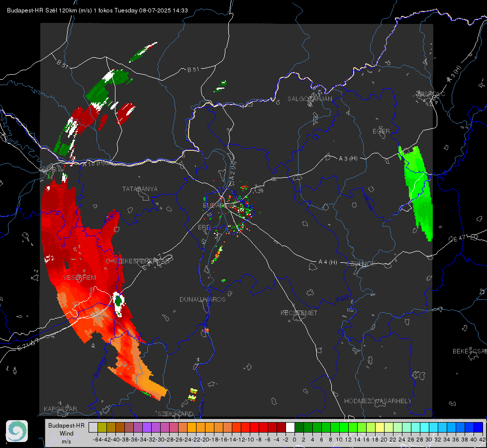Click the white zero-velocity legend swatch
This screenshot has height=448, width=487.
[290, 427]
